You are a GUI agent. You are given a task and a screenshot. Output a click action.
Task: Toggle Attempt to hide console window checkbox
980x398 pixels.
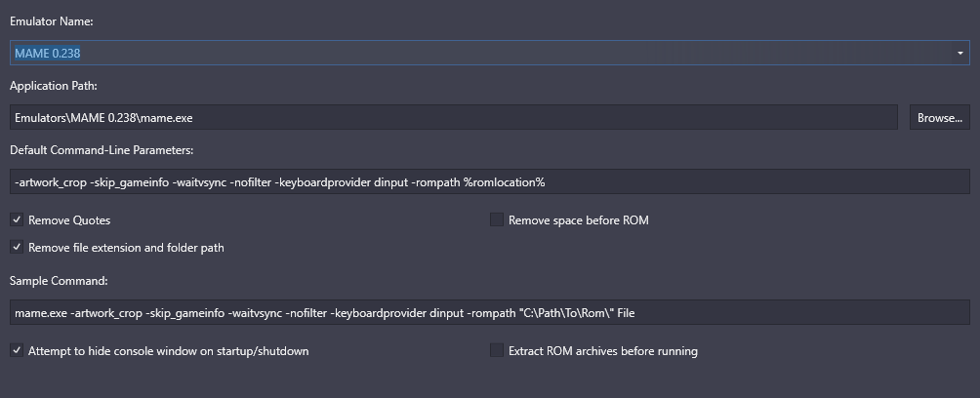[x=17, y=350]
